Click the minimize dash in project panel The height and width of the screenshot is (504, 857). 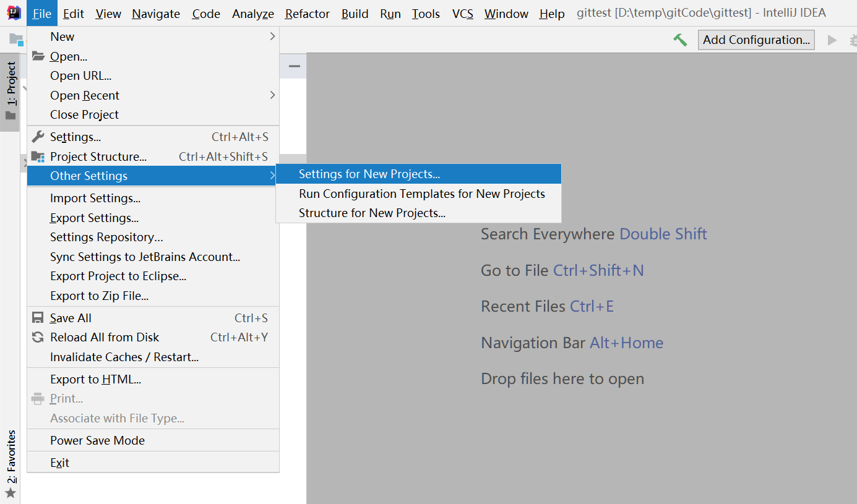point(295,66)
